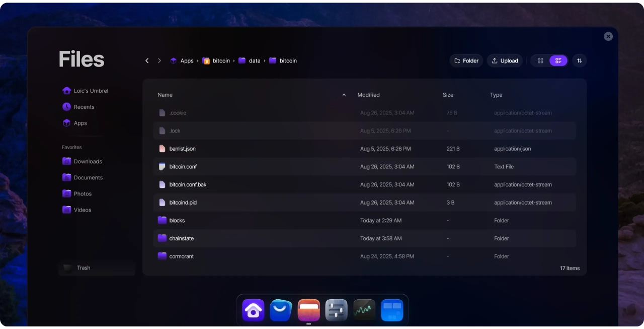Launch the App Store from the dock
The image size is (644, 329).
pos(281,310)
